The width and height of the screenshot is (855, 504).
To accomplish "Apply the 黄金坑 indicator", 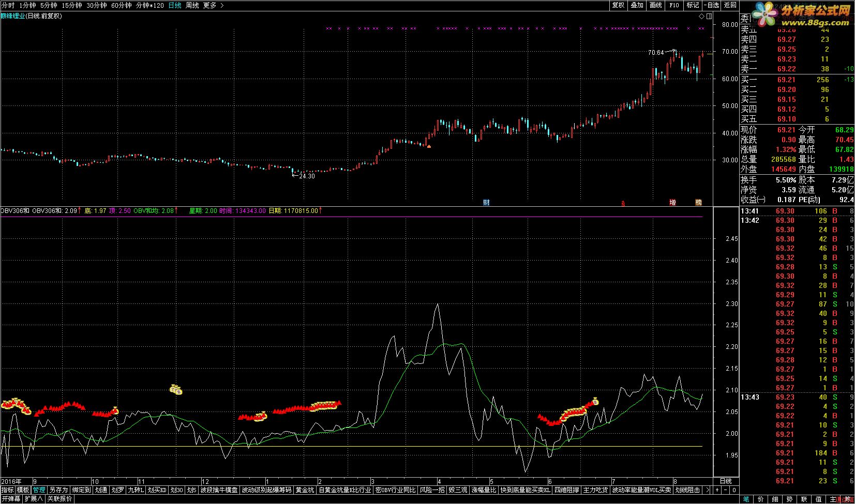I will coord(305,490).
